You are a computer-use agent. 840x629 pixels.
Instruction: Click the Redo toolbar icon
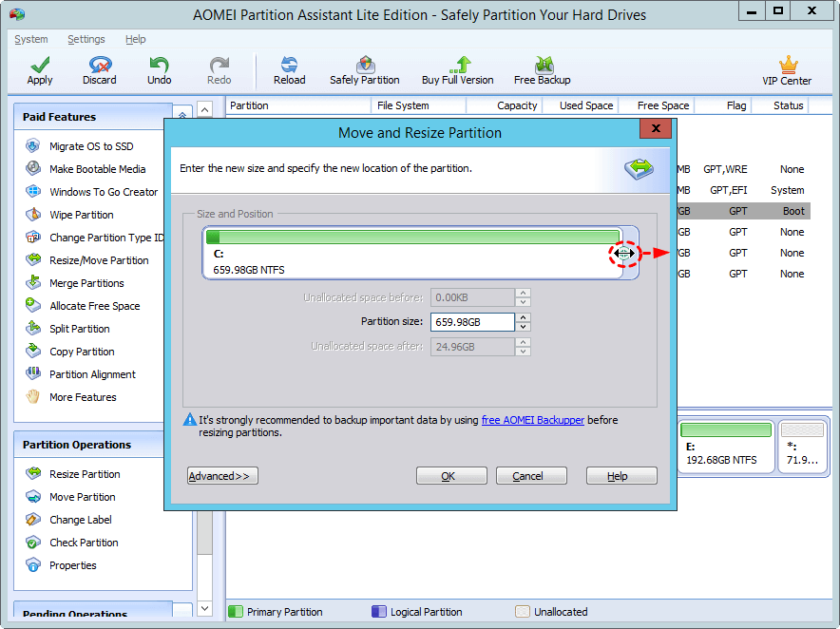point(220,66)
